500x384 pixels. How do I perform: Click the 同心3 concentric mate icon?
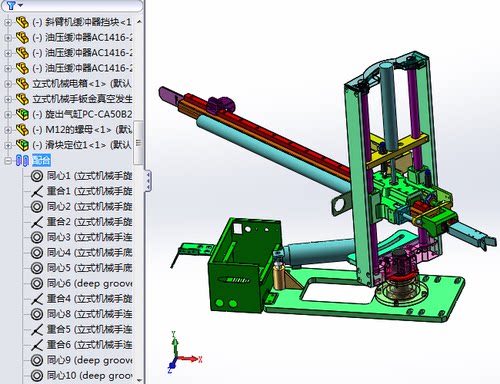(37, 237)
